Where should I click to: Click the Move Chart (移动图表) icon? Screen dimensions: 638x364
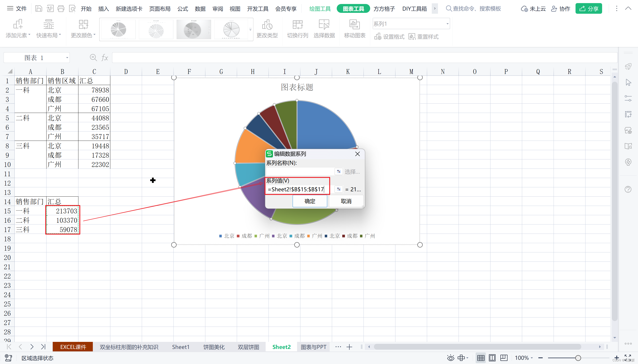click(x=354, y=25)
